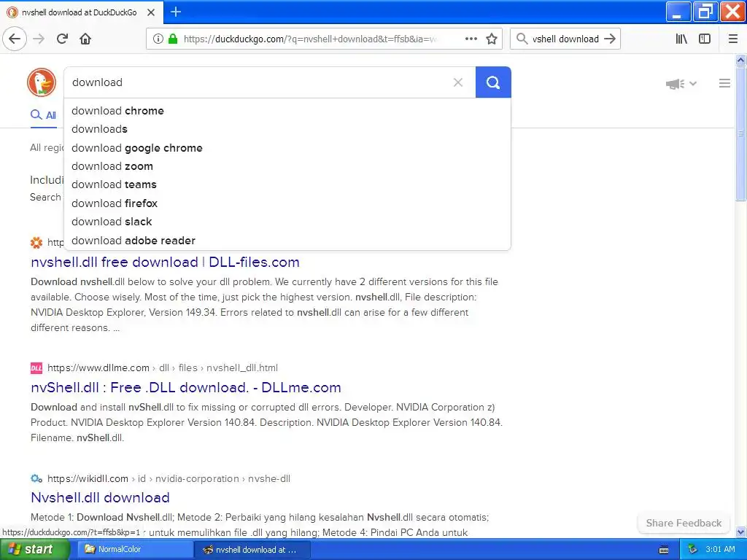Open page actions three-dot menu
This screenshot has width=747, height=560.
click(471, 39)
